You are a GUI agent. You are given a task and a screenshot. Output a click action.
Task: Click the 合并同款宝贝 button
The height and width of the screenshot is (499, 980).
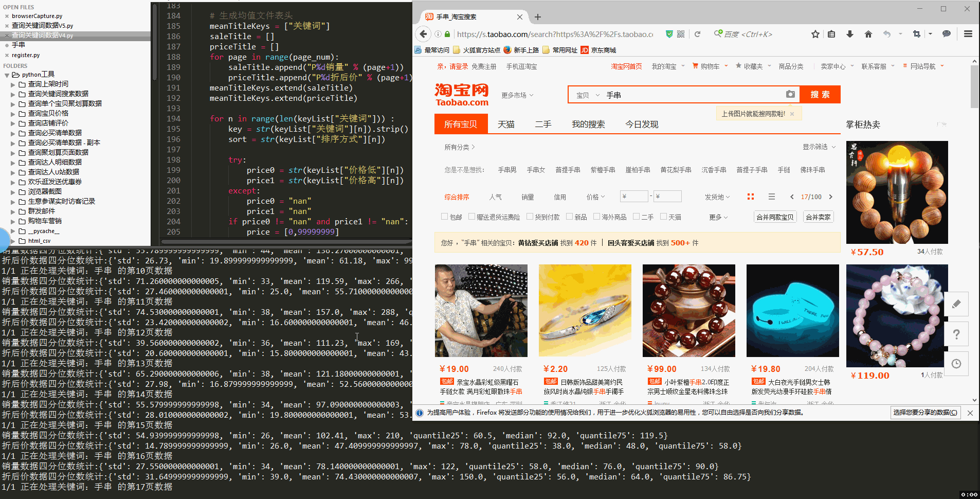click(x=775, y=217)
